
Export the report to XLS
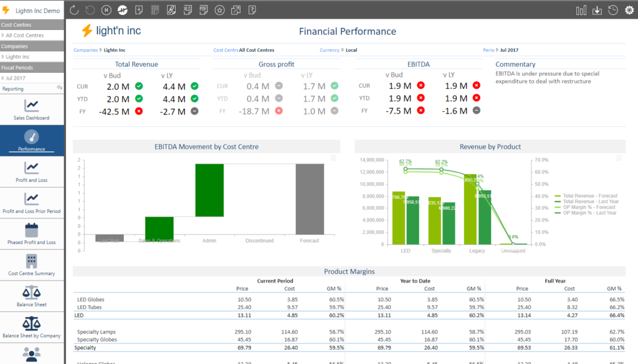188,10
